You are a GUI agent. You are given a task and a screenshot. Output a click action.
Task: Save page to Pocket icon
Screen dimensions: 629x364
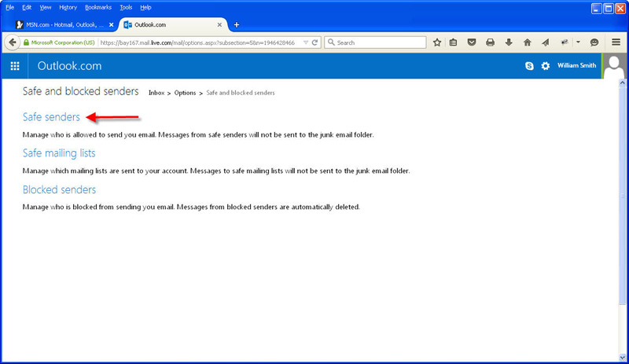click(x=472, y=42)
